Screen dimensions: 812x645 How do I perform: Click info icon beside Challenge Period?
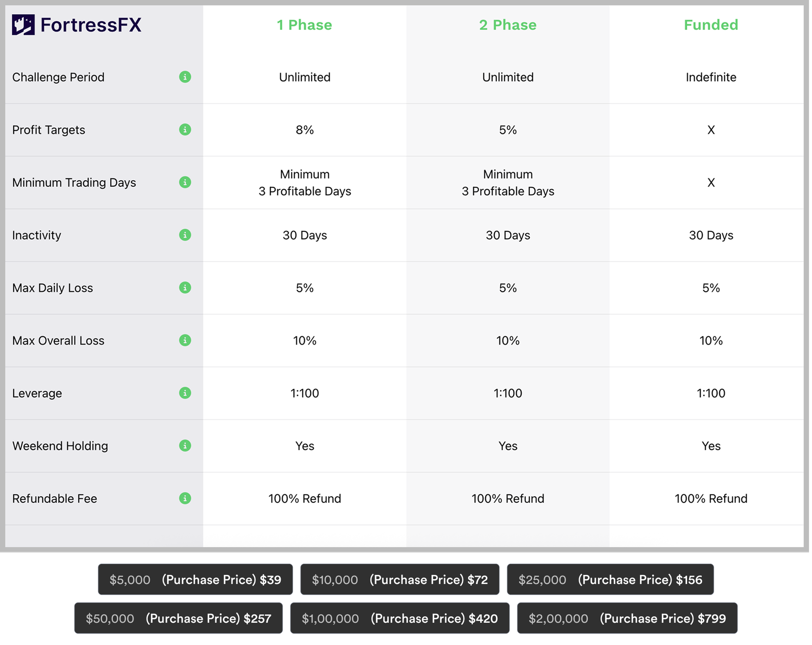pos(185,77)
